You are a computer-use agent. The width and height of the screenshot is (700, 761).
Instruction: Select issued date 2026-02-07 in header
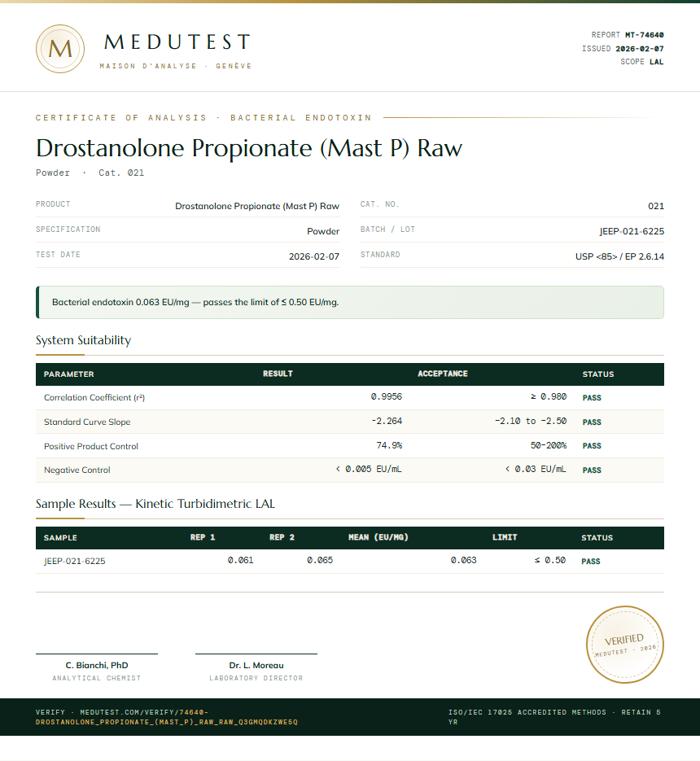(x=639, y=49)
